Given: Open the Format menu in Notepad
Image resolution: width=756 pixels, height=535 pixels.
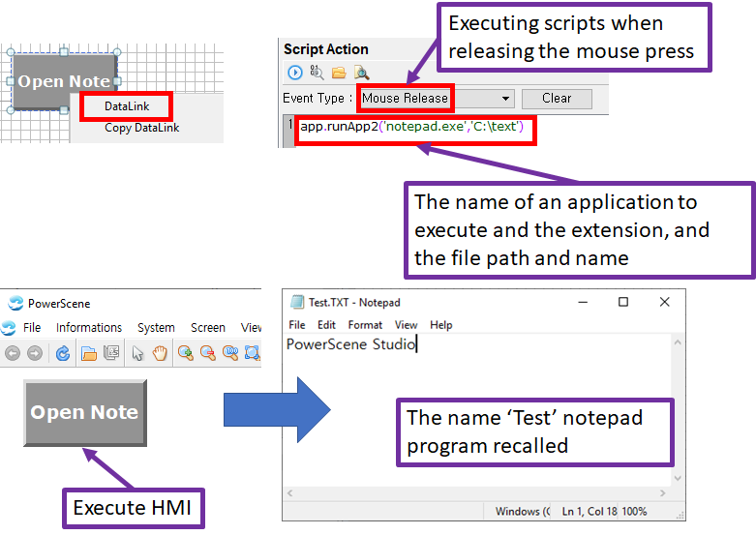Looking at the screenshot, I should click(x=365, y=325).
